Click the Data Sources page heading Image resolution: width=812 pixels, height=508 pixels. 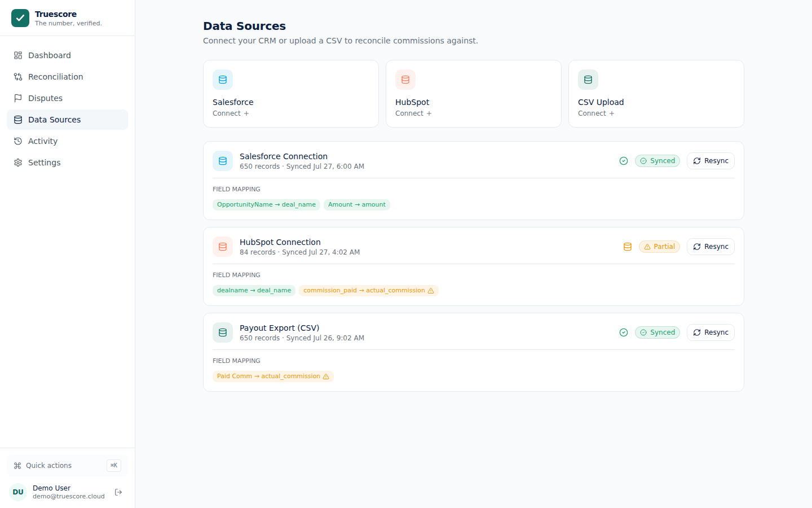point(244,26)
